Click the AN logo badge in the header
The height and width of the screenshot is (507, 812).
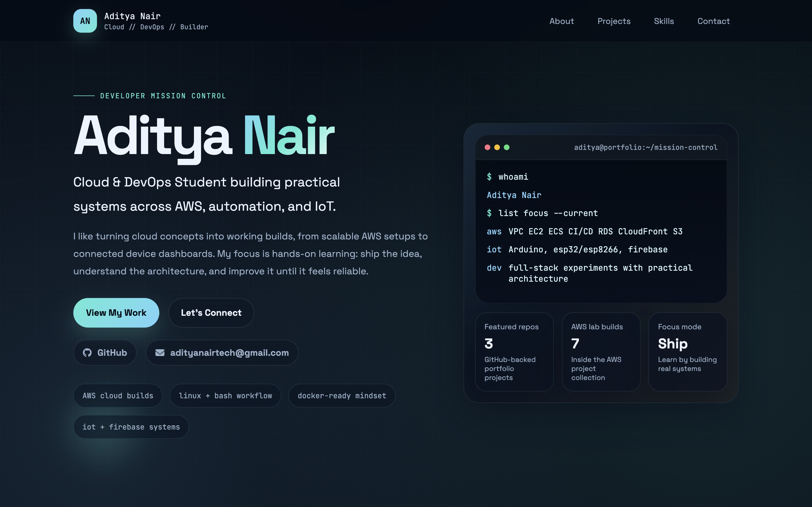pyautogui.click(x=85, y=21)
